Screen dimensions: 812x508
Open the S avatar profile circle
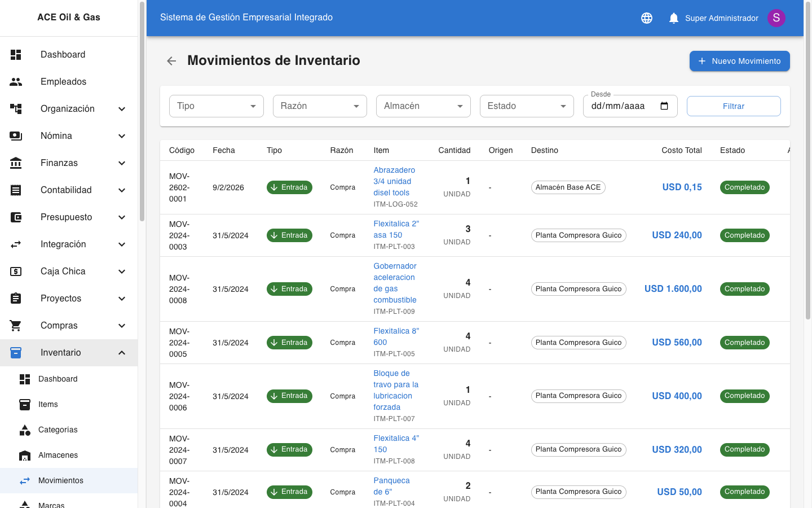click(776, 17)
